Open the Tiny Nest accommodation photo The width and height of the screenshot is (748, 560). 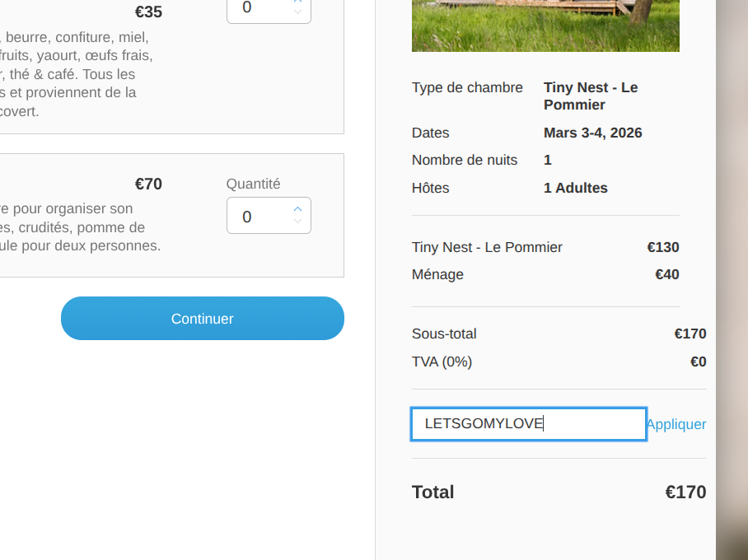545,25
